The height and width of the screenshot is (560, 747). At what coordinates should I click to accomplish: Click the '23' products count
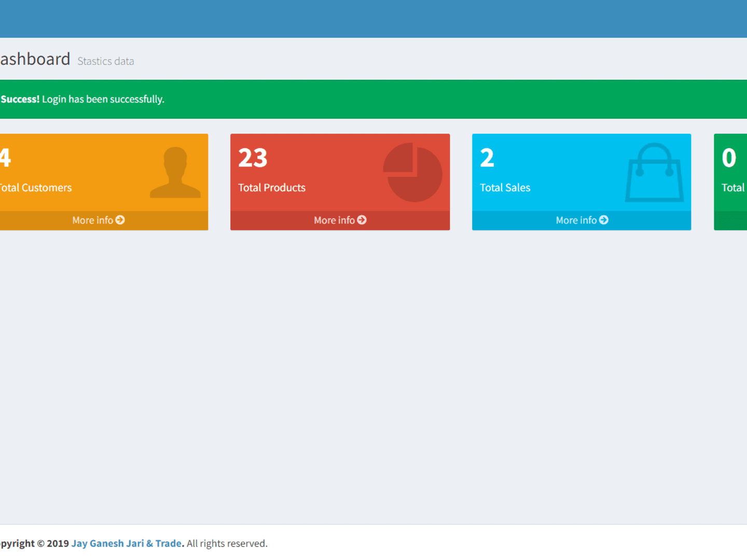pos(253,158)
